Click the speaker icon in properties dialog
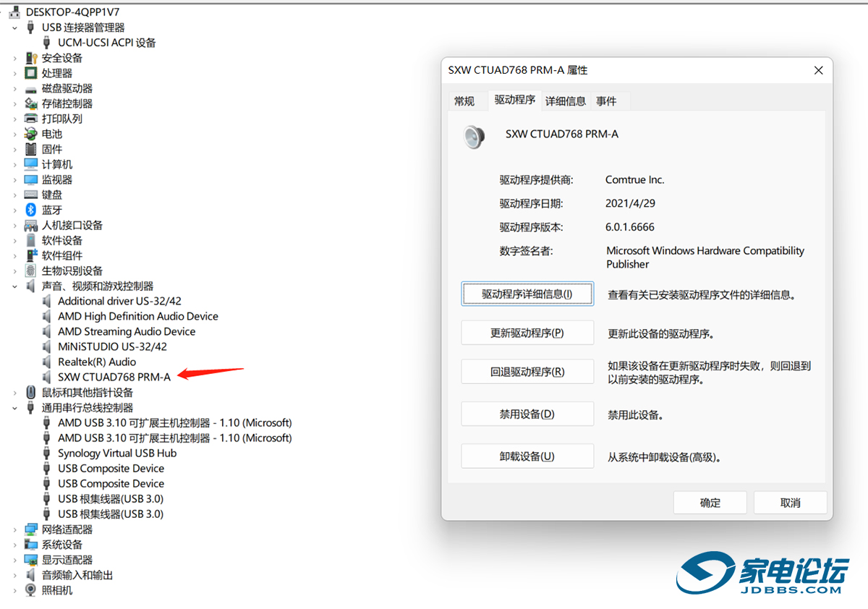This screenshot has width=868, height=609. click(474, 137)
